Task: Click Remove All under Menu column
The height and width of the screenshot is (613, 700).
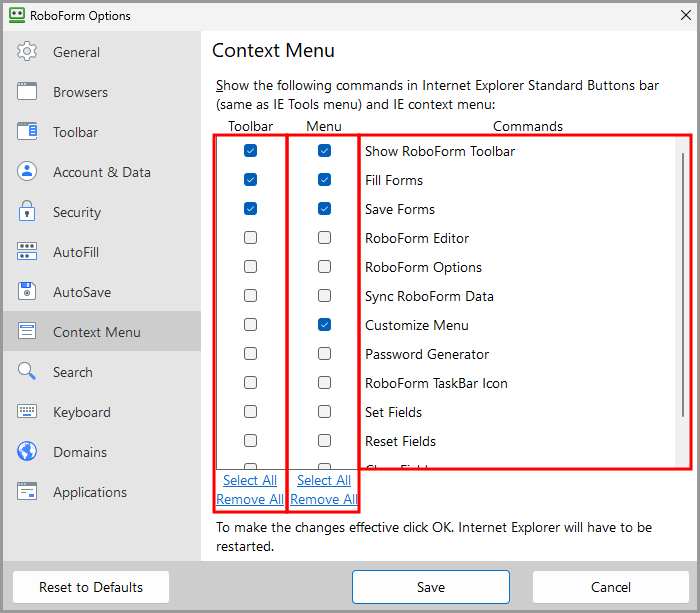Action: pos(324,499)
